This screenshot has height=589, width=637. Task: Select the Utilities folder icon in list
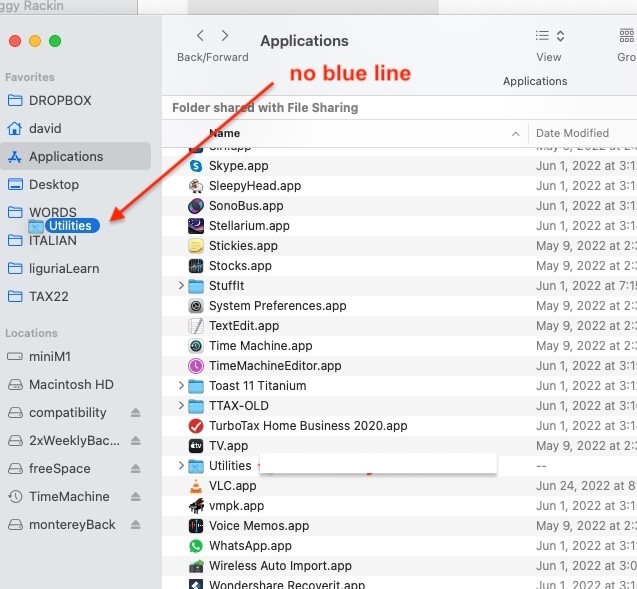(196, 466)
